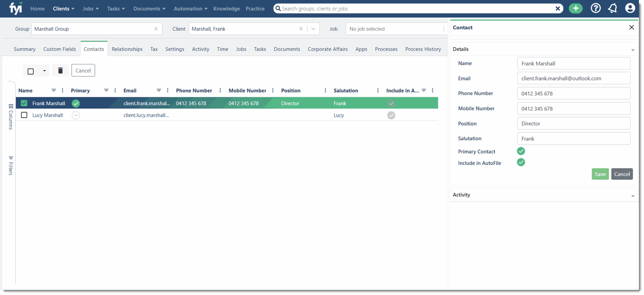Open the Salutation column menu dots
Image resolution: width=644 pixels, height=295 pixels.
pyautogui.click(x=378, y=91)
